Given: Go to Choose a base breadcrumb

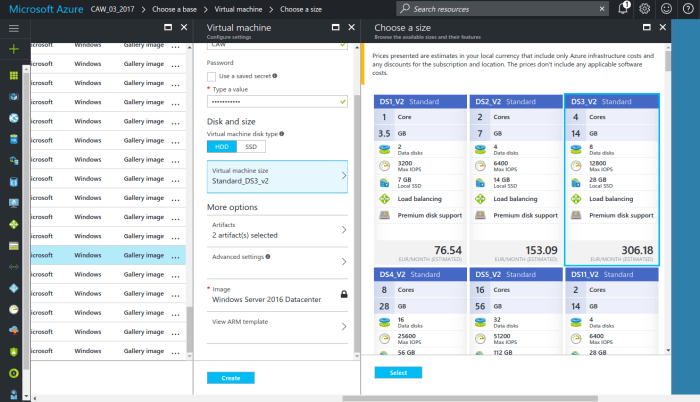Looking at the screenshot, I should pos(174,9).
